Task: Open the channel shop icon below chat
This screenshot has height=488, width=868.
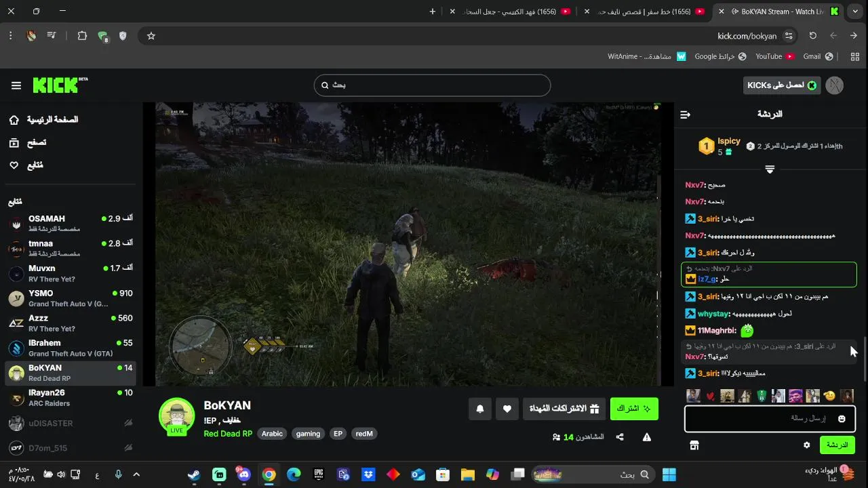Action: click(694, 445)
